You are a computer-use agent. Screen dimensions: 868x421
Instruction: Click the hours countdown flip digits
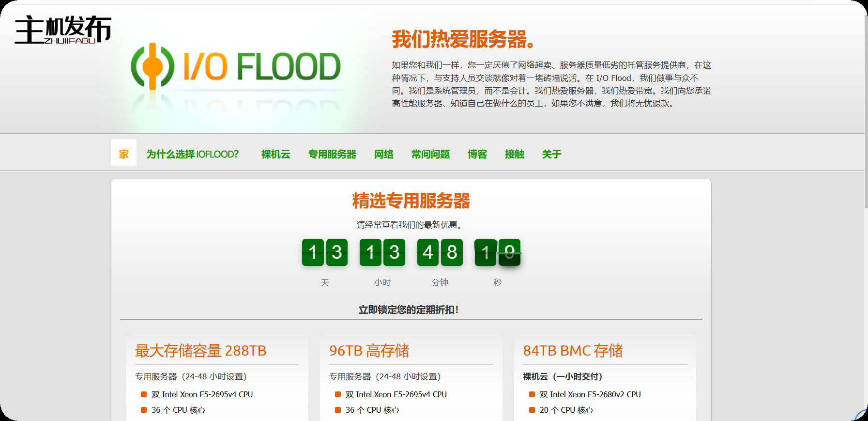click(382, 252)
